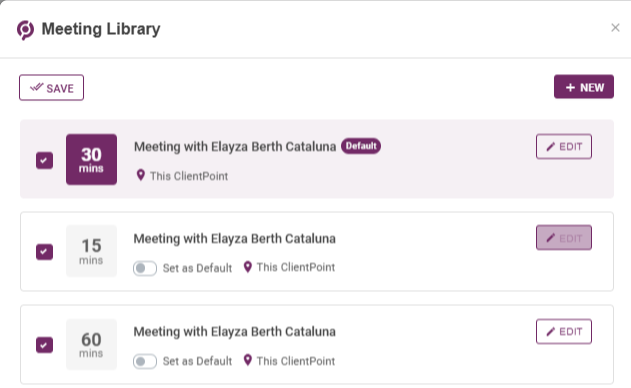Click the 30 mins duration badge

point(91,159)
